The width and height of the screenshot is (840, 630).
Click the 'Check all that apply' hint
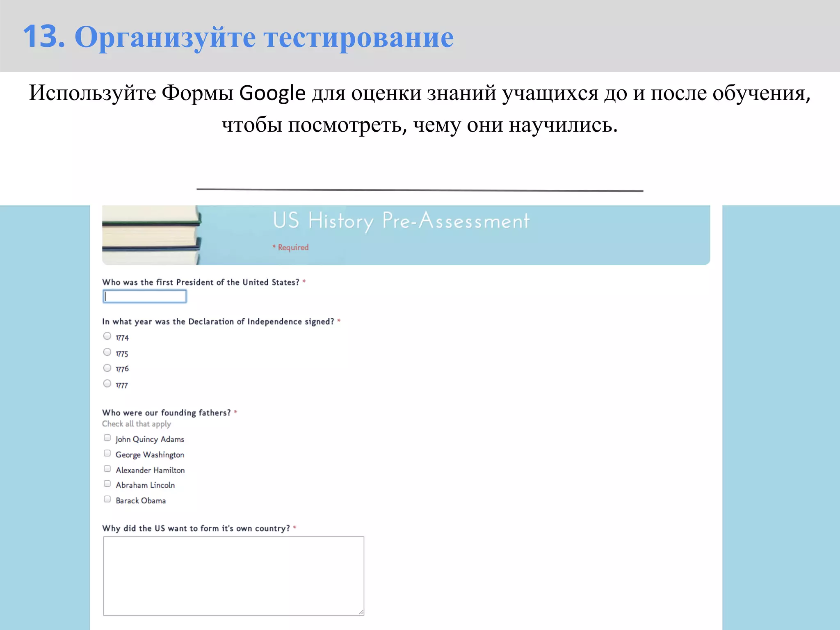pos(137,424)
